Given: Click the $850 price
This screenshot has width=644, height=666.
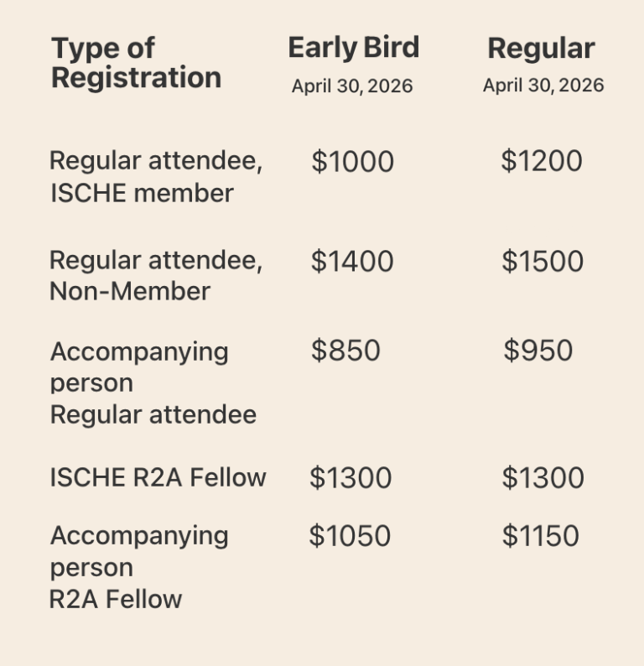Looking at the screenshot, I should [x=345, y=351].
